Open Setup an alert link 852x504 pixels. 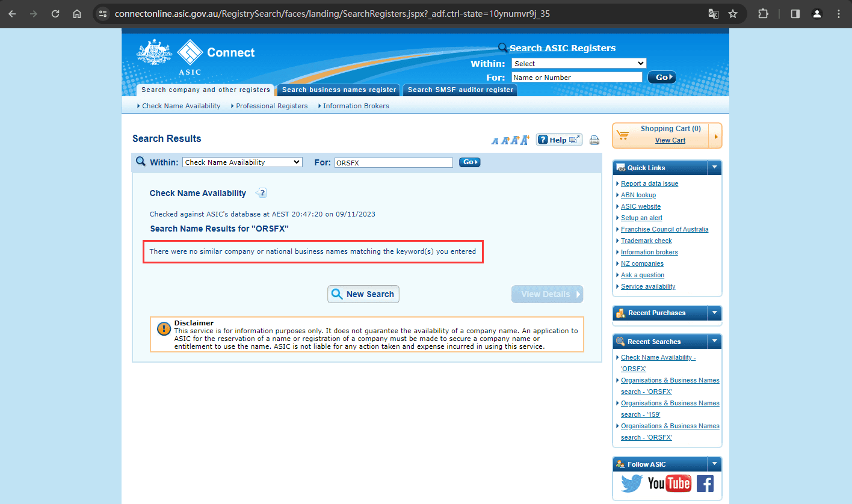pyautogui.click(x=641, y=218)
